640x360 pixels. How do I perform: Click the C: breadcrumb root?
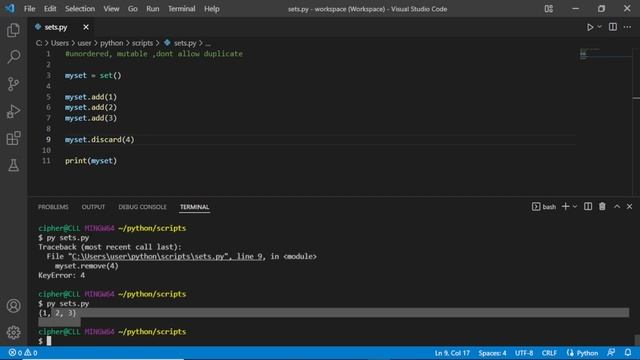click(x=39, y=43)
